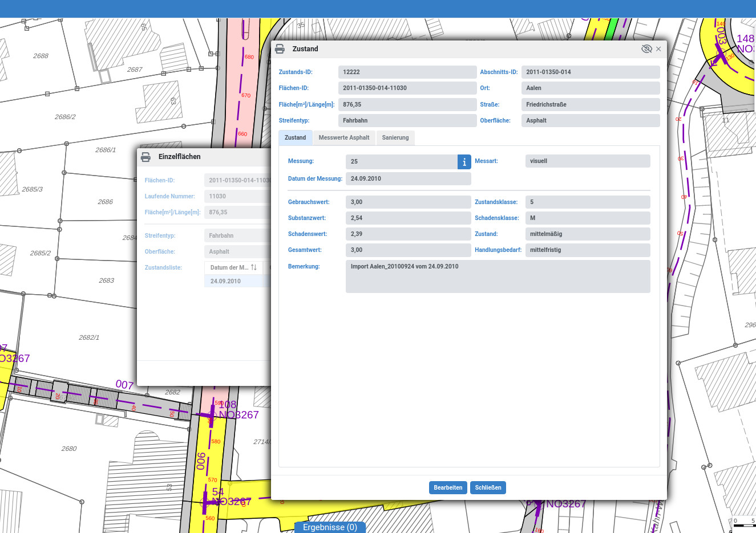The image size is (756, 533).
Task: Click the printer icon in Zustand dialog
Action: [x=280, y=49]
